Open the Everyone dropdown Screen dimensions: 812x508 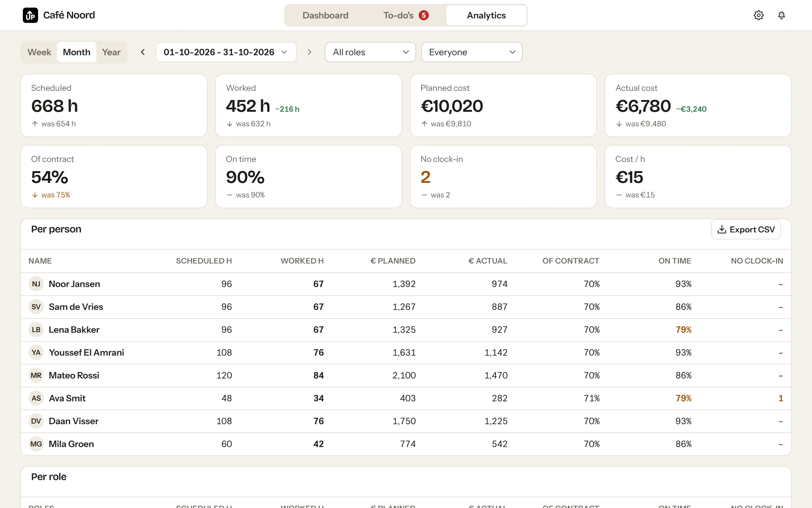pos(471,52)
